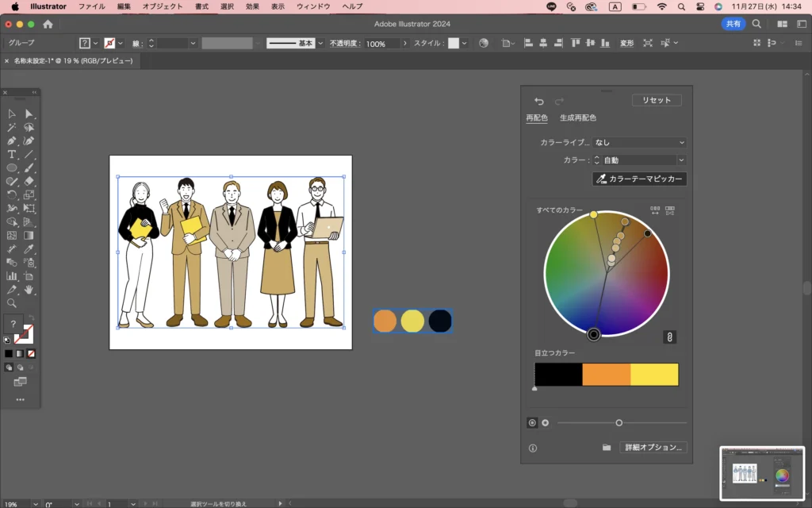
Task: Click the Direct Selection arrow tool
Action: pos(29,114)
